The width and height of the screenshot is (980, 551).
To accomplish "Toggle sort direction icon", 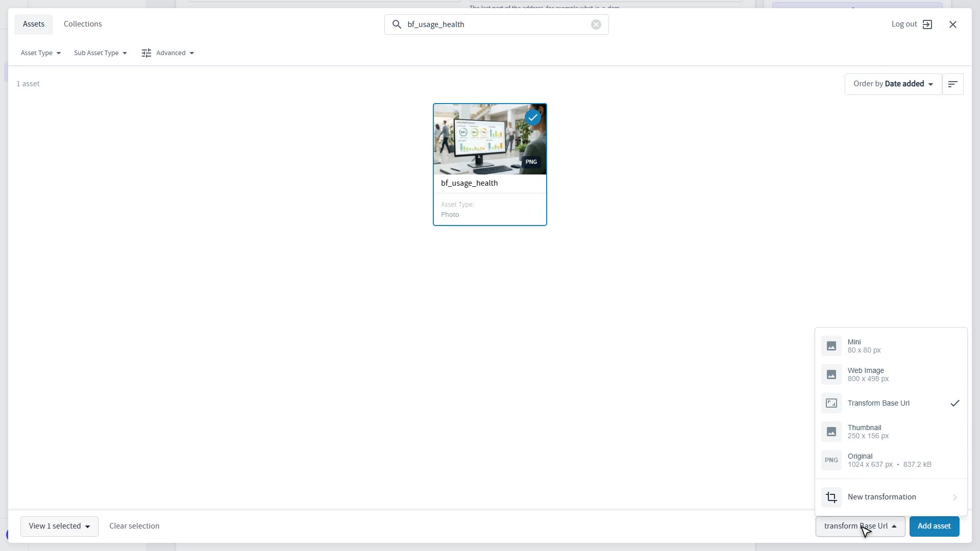I will point(952,84).
